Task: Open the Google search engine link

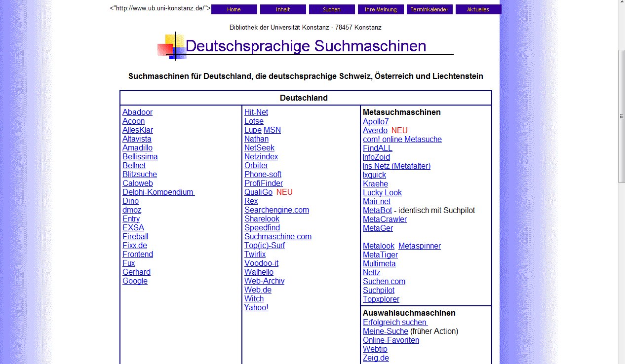Action: [x=135, y=281]
